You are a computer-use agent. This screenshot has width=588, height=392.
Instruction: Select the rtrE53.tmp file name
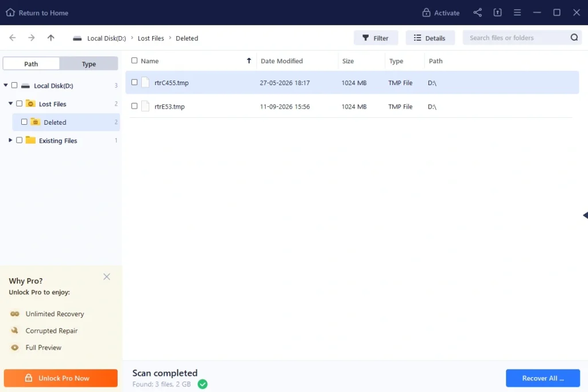(169, 107)
